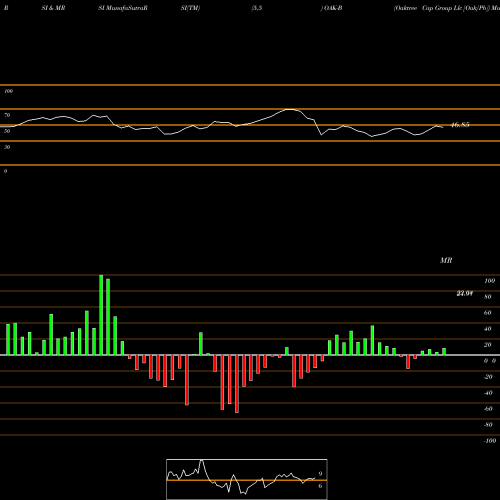Viewport: 500px width, 500px height.
Task: Click the 'OAK-B' ticker symbol text
Action: 333,8
